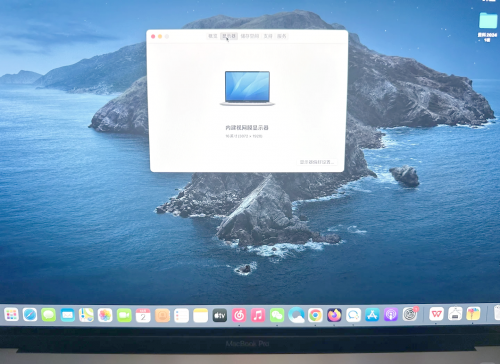Launch Safari from the dock
The image size is (500, 364).
click(30, 315)
